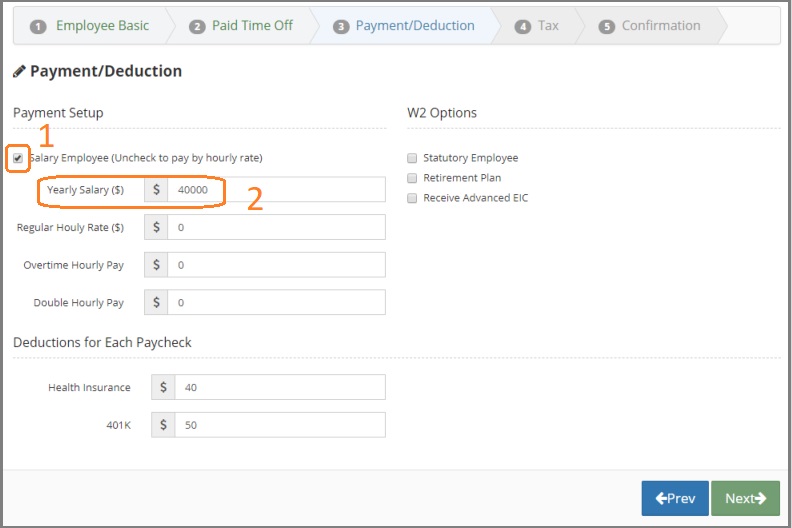The height and width of the screenshot is (528, 792).
Task: Edit the Health Insurance deduction amount
Action: pyautogui.click(x=280, y=387)
